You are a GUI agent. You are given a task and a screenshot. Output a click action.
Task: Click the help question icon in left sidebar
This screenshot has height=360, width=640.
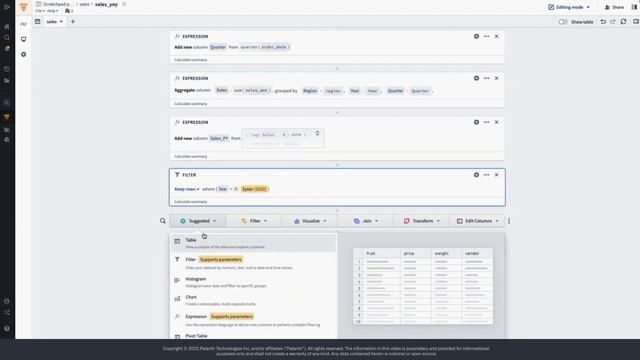[x=7, y=328]
